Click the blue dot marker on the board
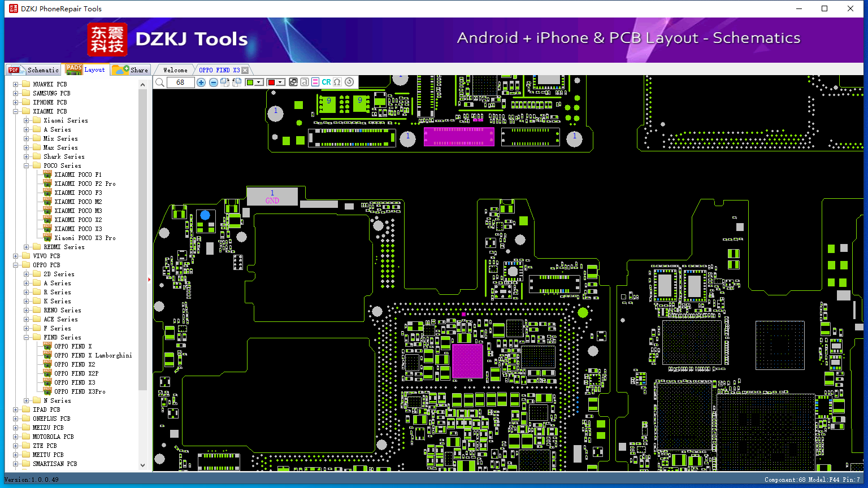 (x=205, y=215)
